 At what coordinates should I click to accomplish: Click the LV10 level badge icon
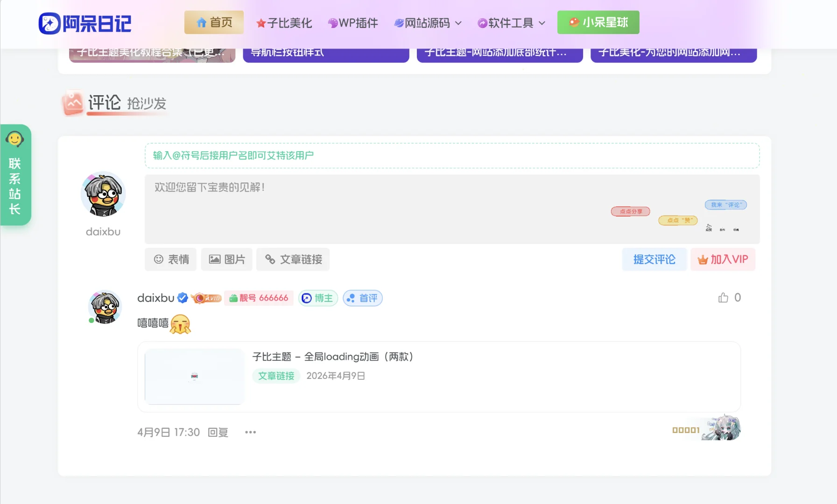(x=206, y=298)
